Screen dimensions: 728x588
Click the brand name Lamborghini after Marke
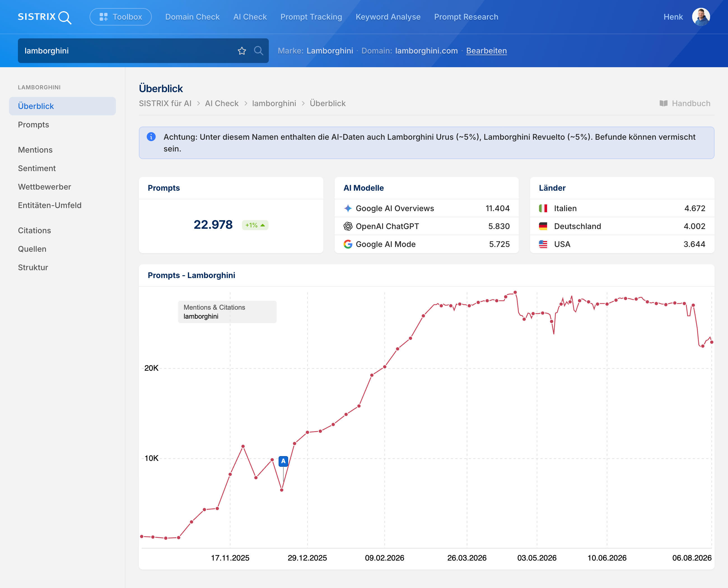[x=330, y=51]
